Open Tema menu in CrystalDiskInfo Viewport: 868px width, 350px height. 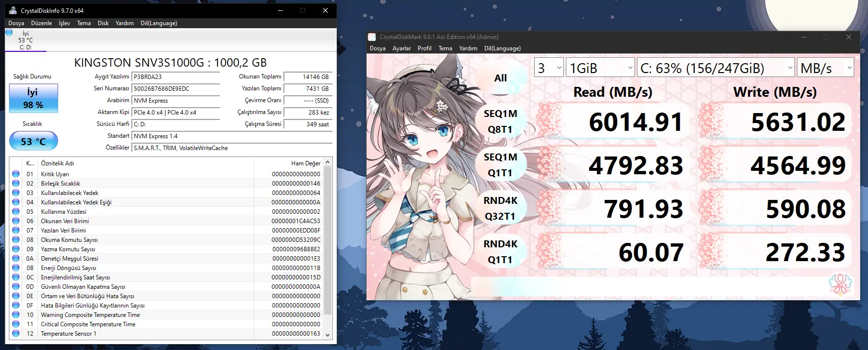point(84,23)
